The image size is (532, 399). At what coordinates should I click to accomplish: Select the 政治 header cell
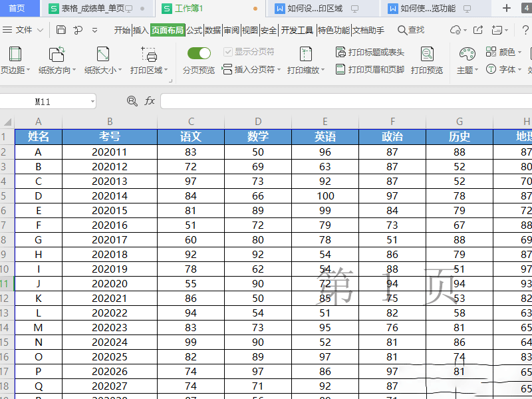(x=392, y=137)
